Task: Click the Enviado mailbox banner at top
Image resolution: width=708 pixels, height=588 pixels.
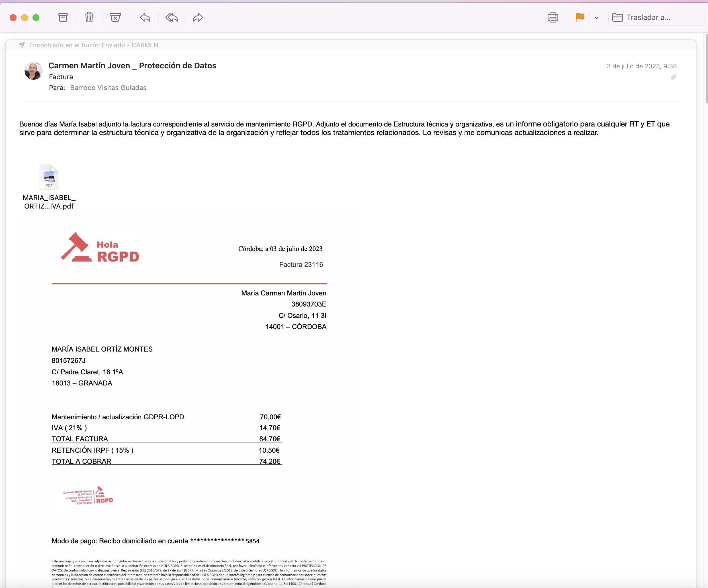Action: tap(93, 45)
